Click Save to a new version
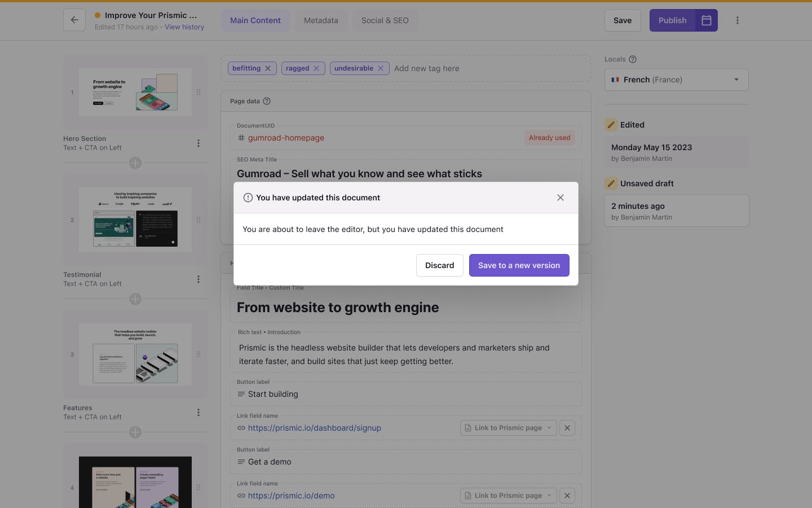The height and width of the screenshot is (508, 812). (519, 265)
